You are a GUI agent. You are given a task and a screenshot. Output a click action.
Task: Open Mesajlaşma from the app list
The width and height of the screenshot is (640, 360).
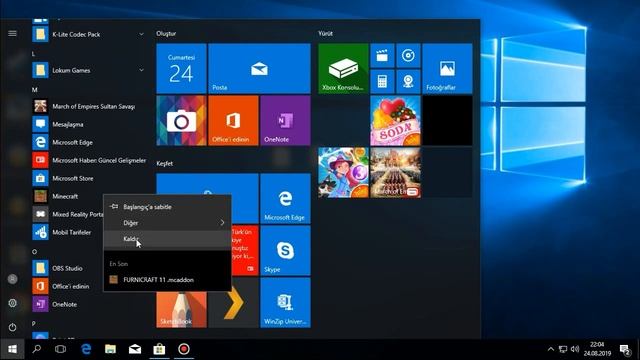(x=89, y=124)
